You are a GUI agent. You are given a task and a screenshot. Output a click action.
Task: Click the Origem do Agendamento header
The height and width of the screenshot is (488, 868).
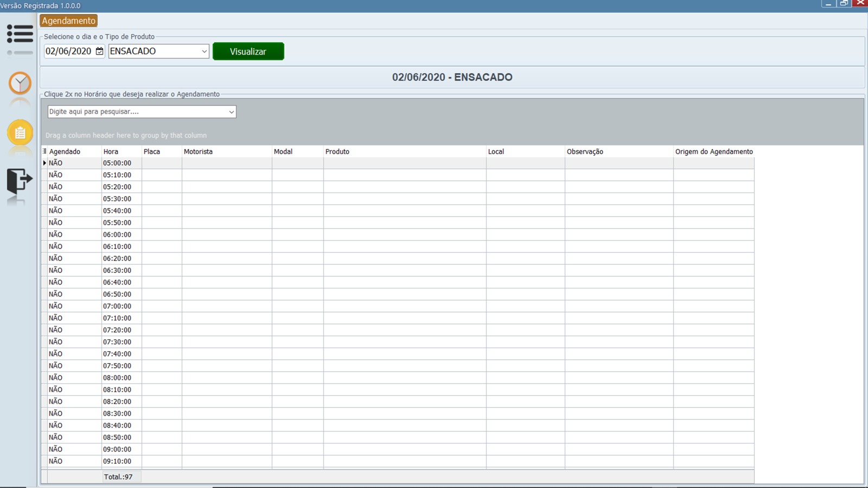(x=713, y=151)
